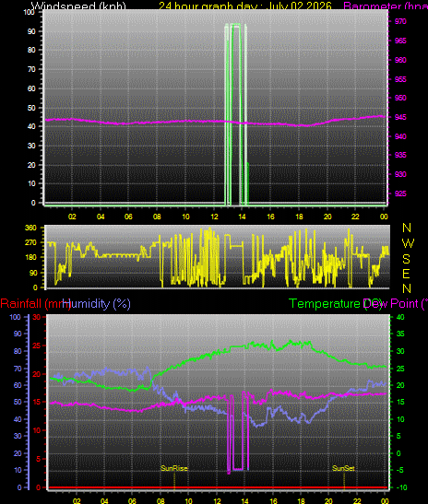The height and width of the screenshot is (504, 428).
Task: Click the SunRise marker on bottom graph
Action: 174,468
